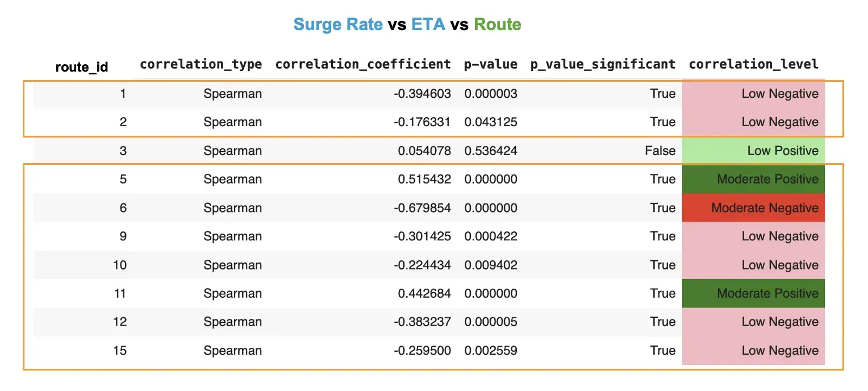This screenshot has height=391, width=868.
Task: Click the correlation_type column header
Action: coord(201,64)
